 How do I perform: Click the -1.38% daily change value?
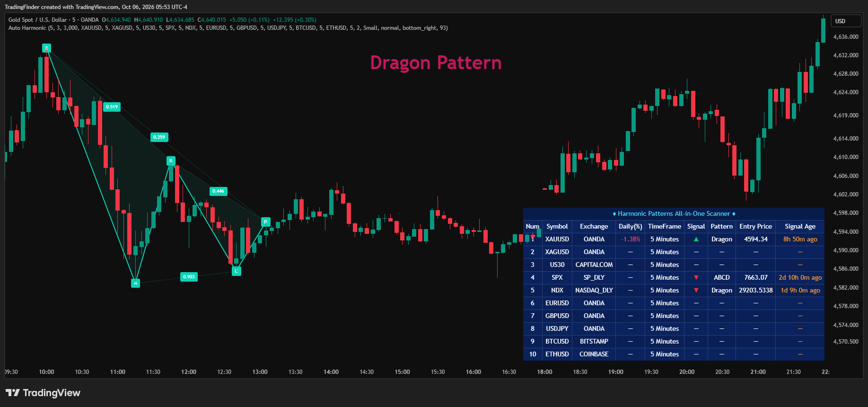pyautogui.click(x=631, y=239)
